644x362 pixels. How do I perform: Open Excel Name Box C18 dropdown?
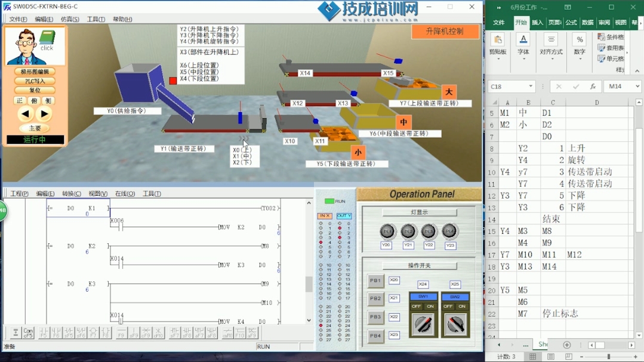pos(531,86)
